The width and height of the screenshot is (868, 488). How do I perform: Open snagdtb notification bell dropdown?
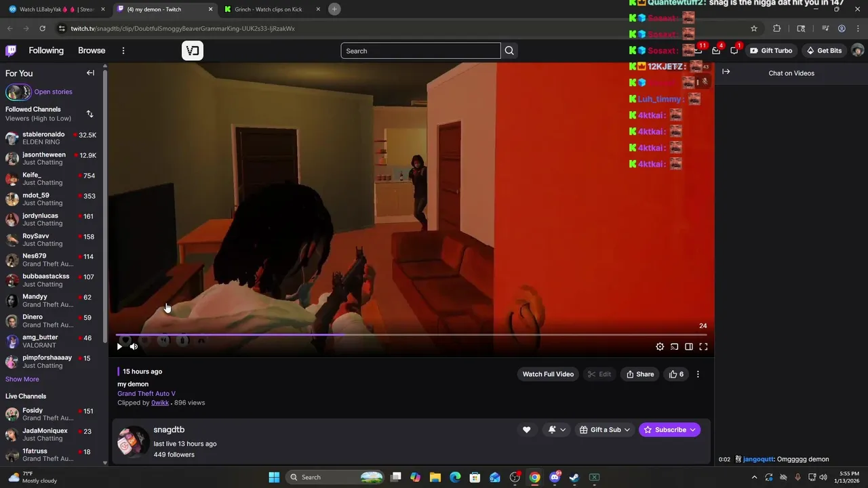[x=556, y=430]
